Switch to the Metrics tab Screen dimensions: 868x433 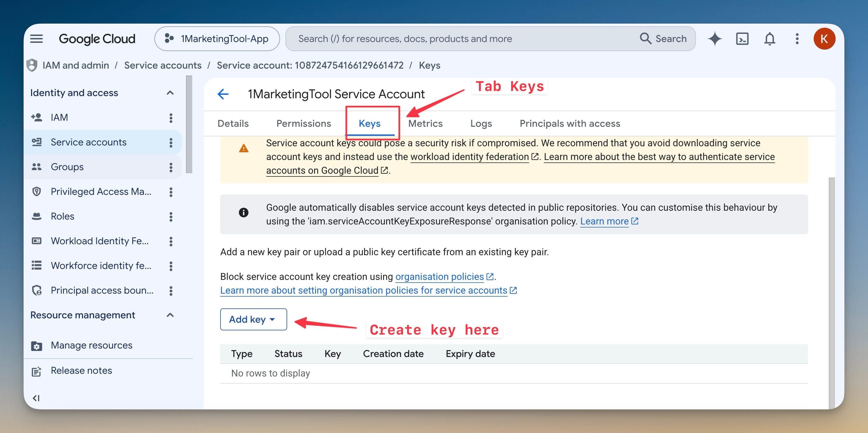click(x=425, y=123)
